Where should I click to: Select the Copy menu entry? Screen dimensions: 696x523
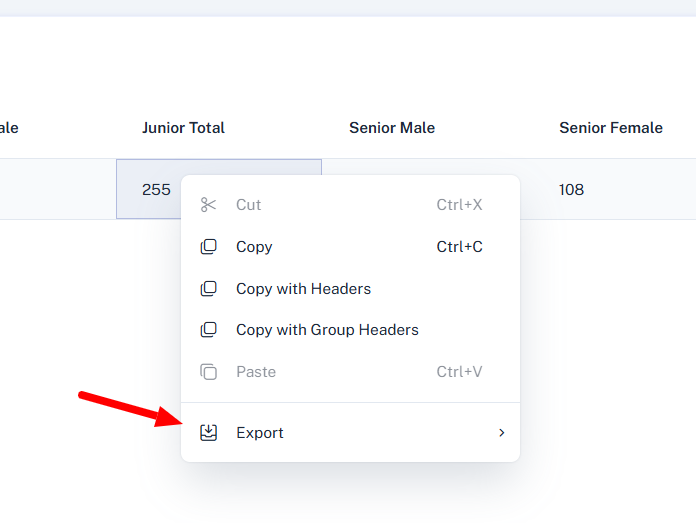click(254, 247)
